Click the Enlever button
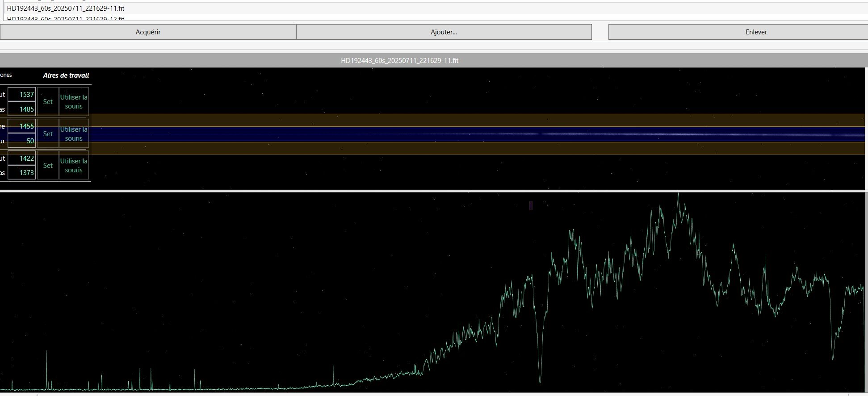 [738, 32]
